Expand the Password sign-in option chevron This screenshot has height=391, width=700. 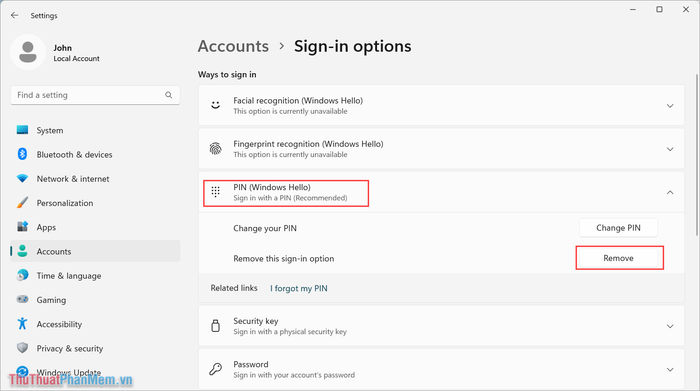coord(670,370)
